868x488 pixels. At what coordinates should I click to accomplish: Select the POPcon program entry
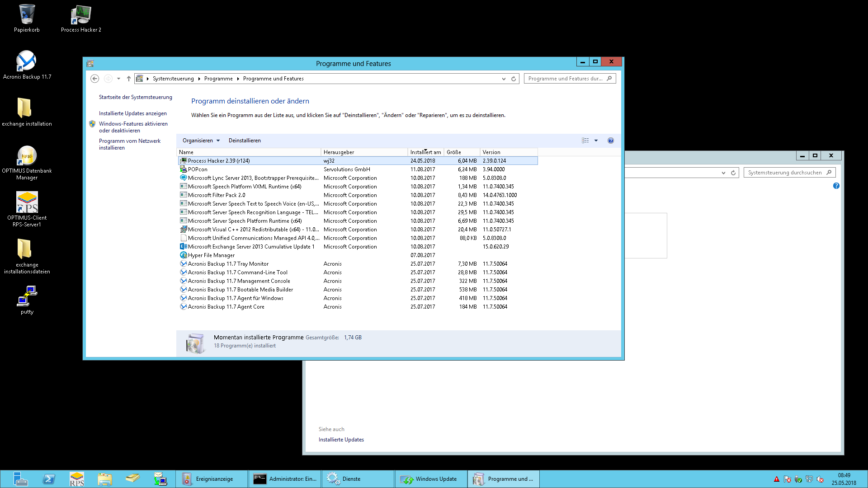tap(358, 169)
